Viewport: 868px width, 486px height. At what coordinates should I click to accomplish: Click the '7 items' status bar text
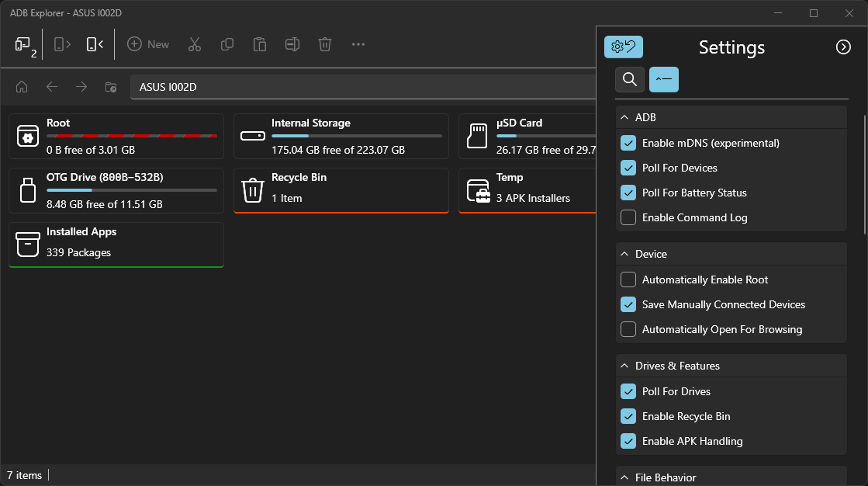point(24,475)
